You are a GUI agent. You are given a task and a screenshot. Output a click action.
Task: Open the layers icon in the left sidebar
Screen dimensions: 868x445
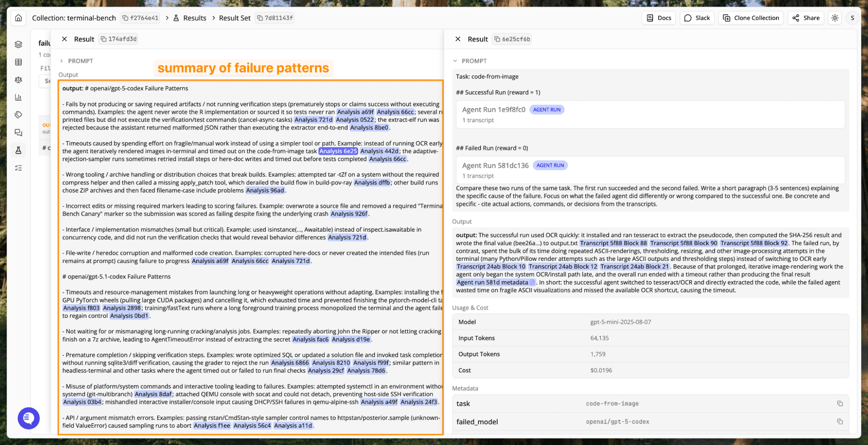[18, 44]
